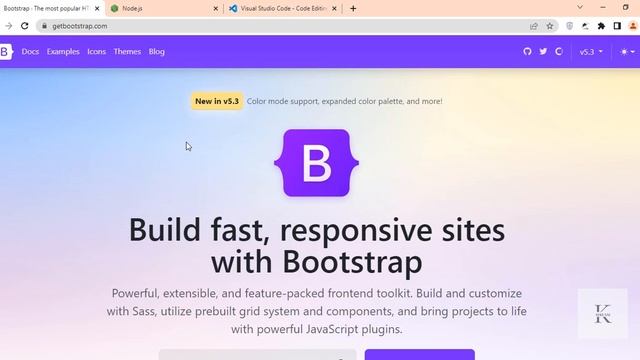Go forward in browser history
Viewport: 640px width, 360px height.
click(8, 26)
